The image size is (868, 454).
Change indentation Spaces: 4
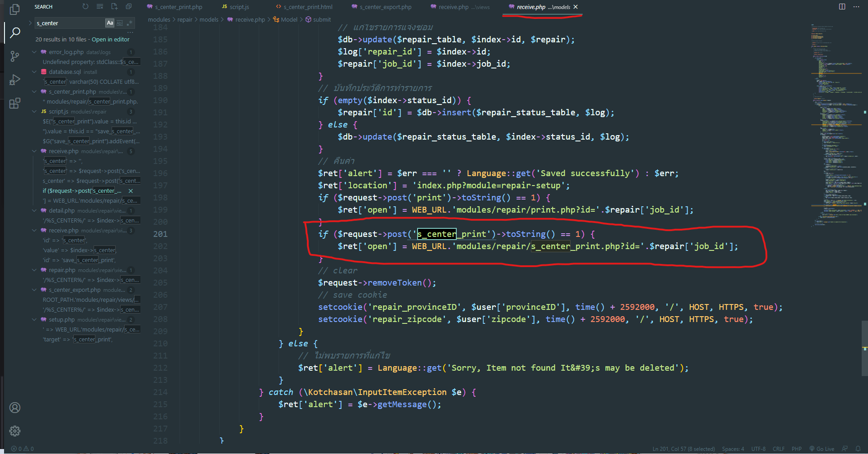(733, 449)
